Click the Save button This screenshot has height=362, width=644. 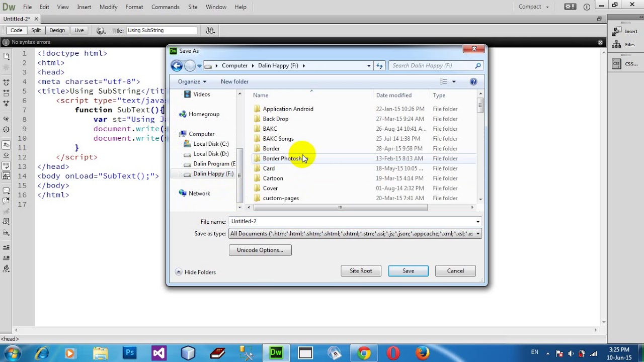click(408, 271)
